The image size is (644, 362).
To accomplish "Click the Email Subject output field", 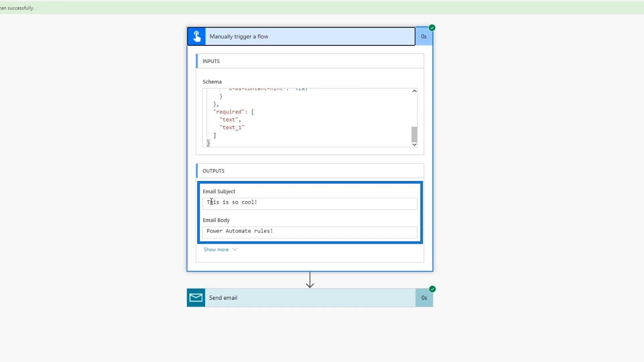I will click(310, 203).
